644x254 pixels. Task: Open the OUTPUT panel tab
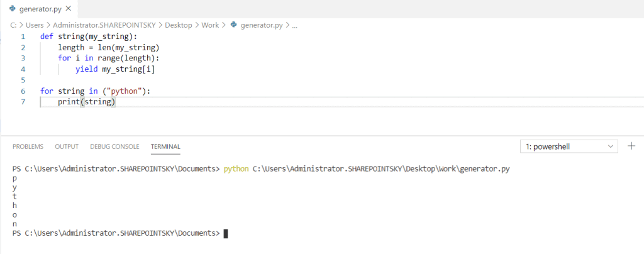click(67, 146)
